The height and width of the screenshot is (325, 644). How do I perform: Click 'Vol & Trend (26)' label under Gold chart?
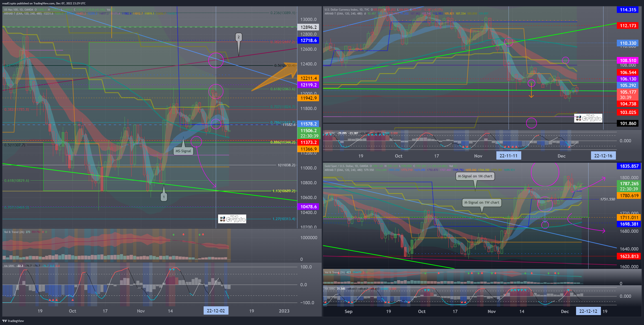coord(334,272)
